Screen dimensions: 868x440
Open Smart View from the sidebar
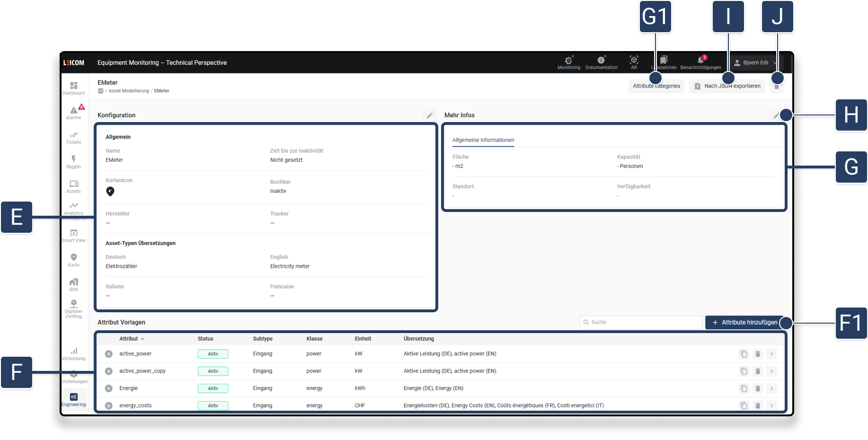click(x=73, y=235)
